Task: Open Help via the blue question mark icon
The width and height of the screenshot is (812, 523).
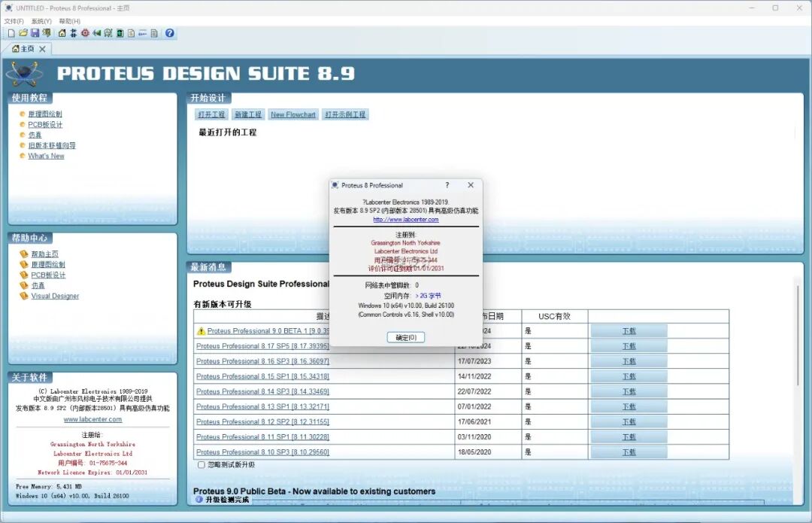Action: pos(169,33)
